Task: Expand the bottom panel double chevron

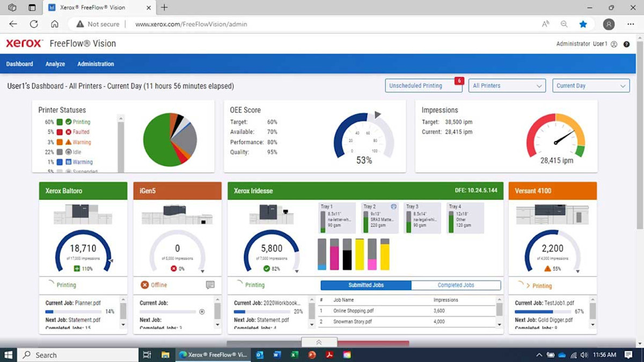Action: coord(319,342)
